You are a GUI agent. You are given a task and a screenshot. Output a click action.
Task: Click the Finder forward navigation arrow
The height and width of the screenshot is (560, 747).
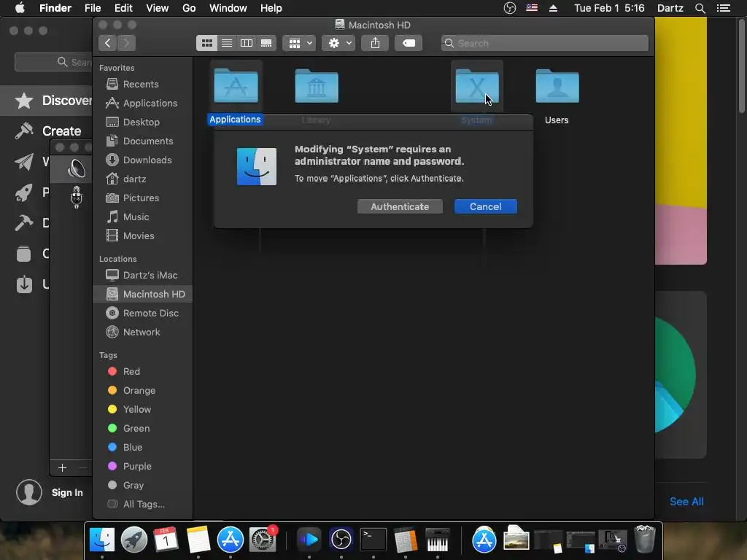pos(126,43)
